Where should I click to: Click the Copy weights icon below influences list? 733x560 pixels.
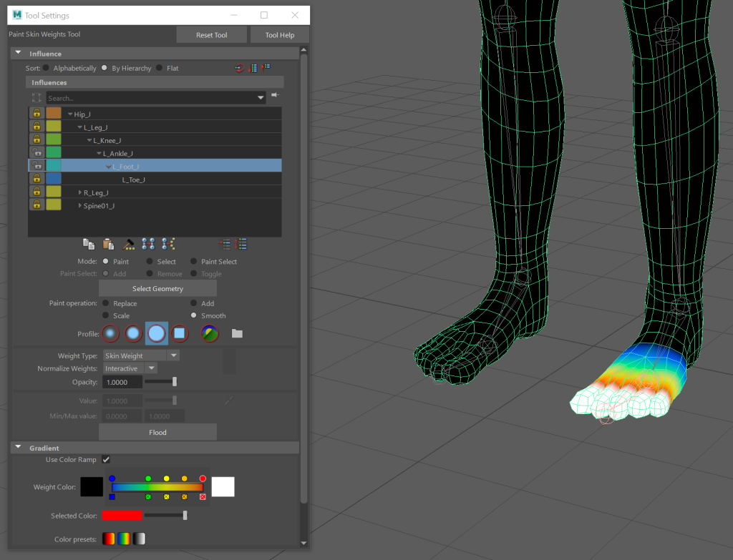89,244
